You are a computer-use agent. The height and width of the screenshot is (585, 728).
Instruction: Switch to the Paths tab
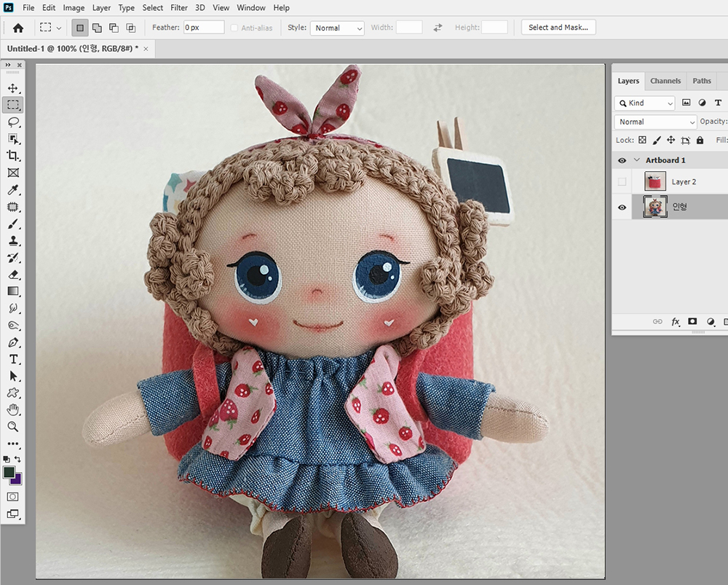tap(702, 81)
